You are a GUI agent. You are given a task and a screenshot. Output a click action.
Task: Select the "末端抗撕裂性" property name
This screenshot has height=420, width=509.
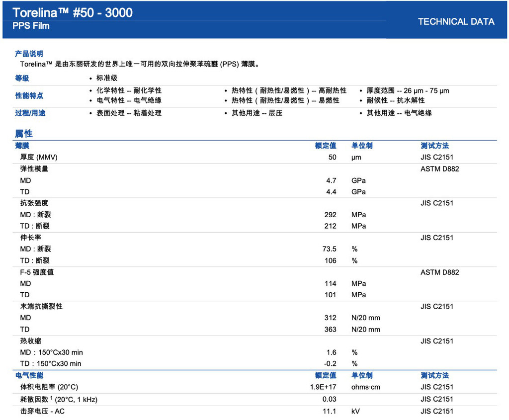click(x=41, y=306)
